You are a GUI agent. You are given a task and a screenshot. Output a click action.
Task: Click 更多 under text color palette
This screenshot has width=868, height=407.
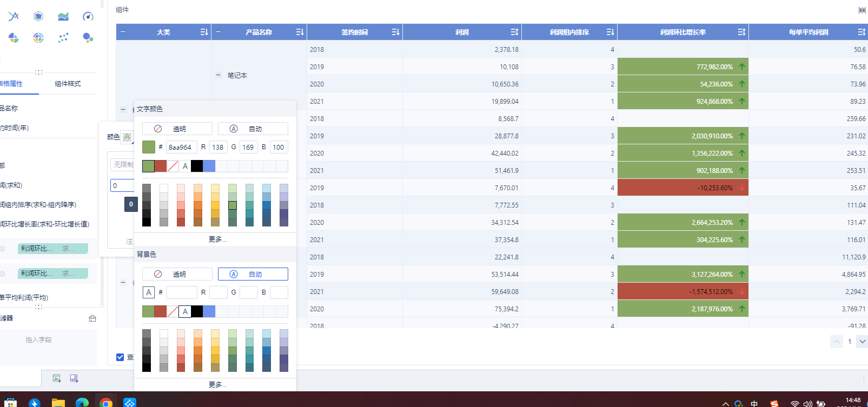217,239
